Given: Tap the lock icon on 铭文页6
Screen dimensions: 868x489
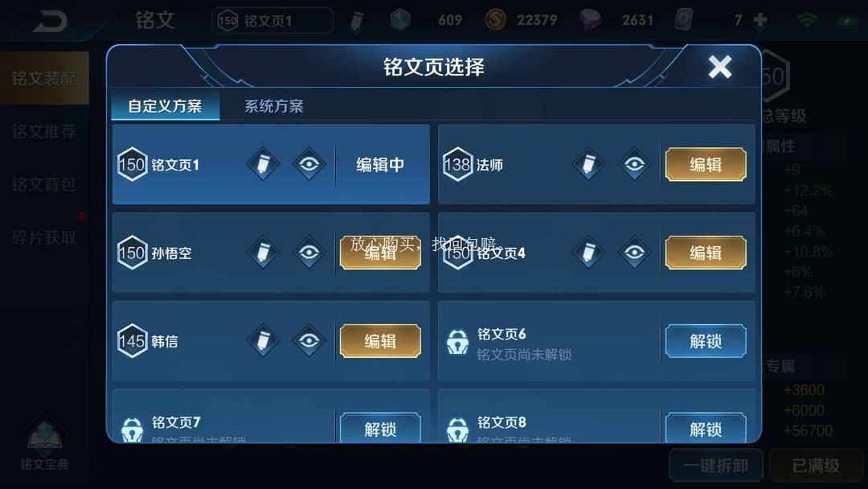Looking at the screenshot, I should tap(457, 342).
